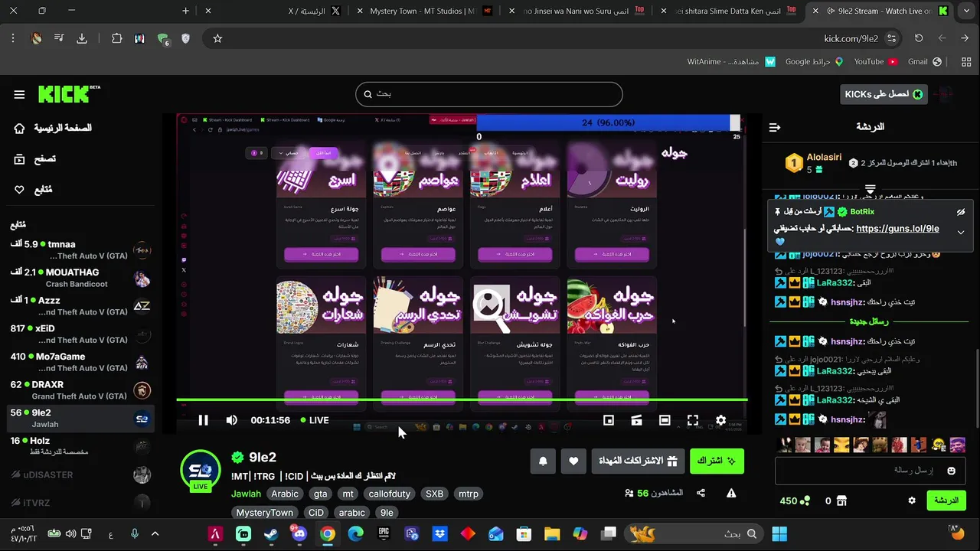Open the YouTube bookmark

[874, 61]
